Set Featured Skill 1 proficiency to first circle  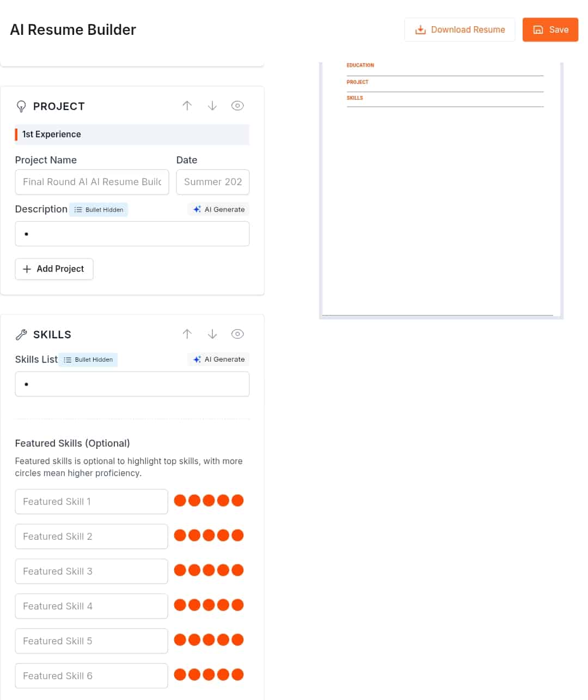(x=180, y=500)
